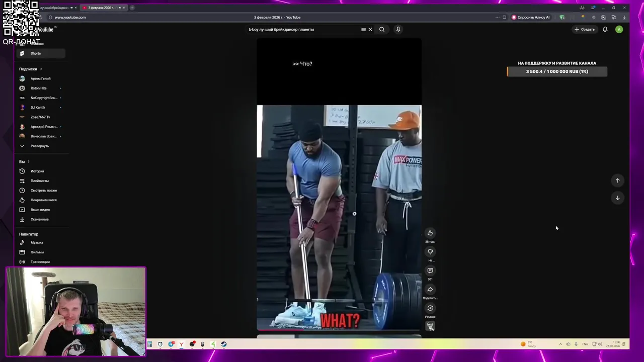Open Yandex Browser in the taskbar
The height and width of the screenshot is (362, 644).
(182, 344)
